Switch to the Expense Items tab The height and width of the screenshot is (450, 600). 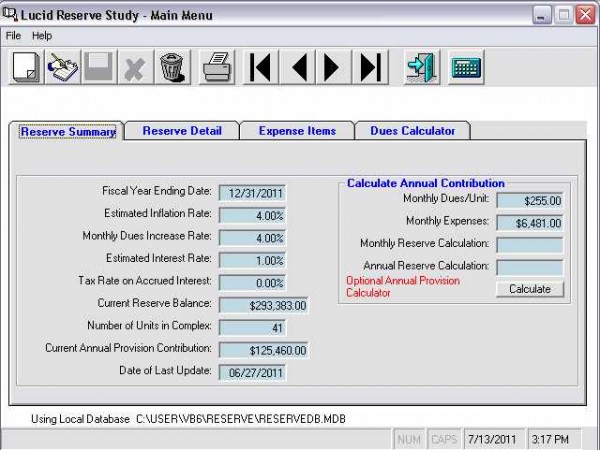click(x=297, y=131)
